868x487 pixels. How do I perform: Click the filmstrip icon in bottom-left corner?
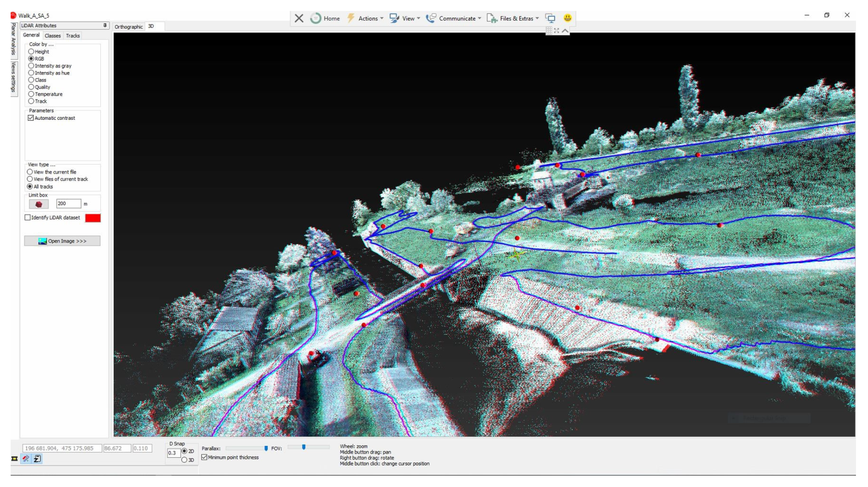pyautogui.click(x=14, y=459)
